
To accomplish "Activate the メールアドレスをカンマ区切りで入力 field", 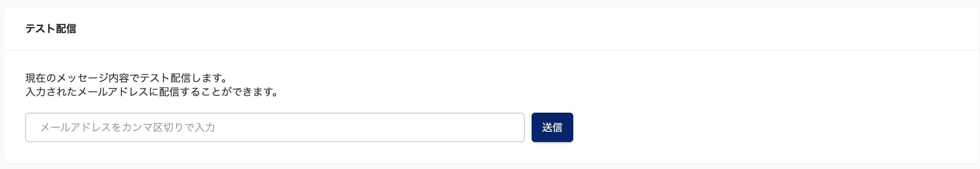I will click(275, 127).
